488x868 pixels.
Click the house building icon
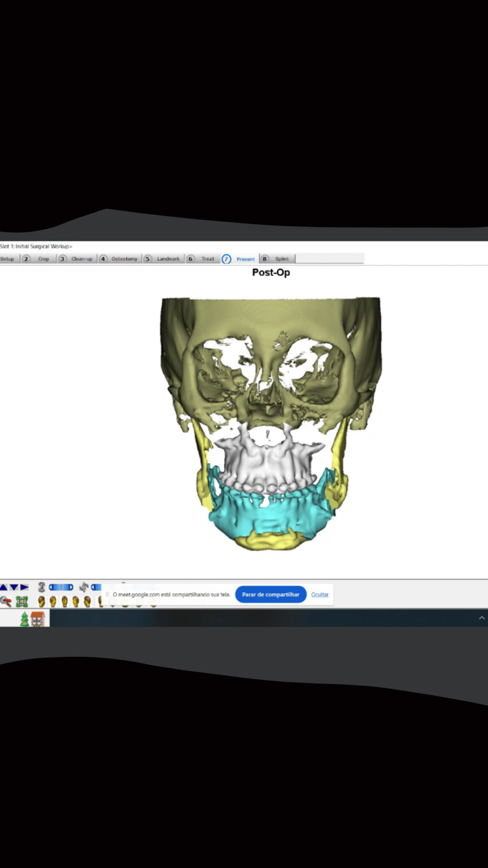click(x=37, y=619)
